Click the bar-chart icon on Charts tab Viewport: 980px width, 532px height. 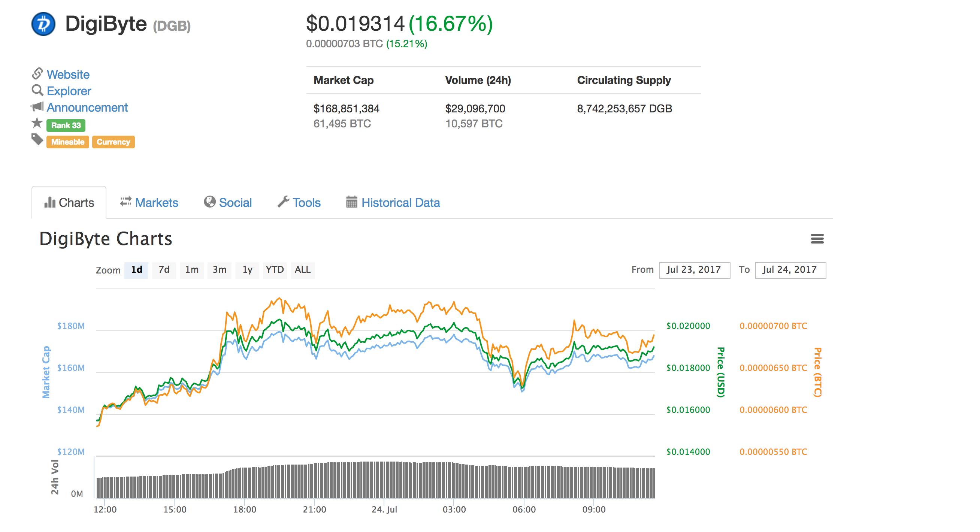[x=50, y=202]
